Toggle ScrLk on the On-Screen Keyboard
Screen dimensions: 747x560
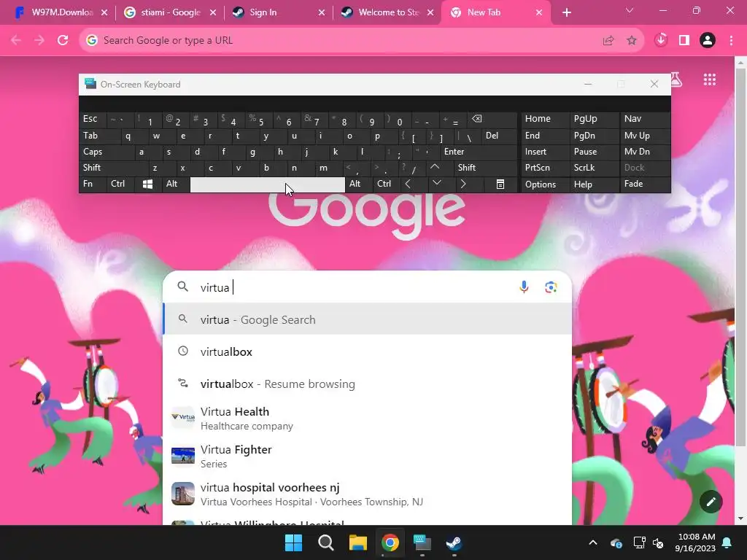tap(594, 168)
